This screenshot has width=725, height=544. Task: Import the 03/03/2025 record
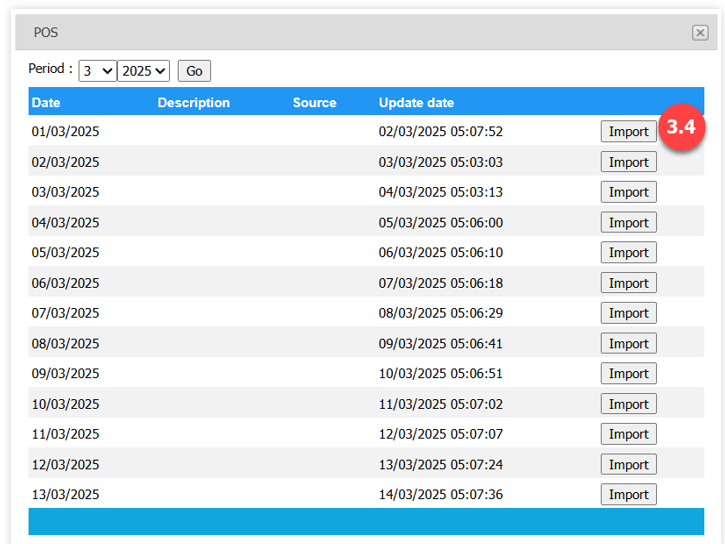tap(628, 192)
